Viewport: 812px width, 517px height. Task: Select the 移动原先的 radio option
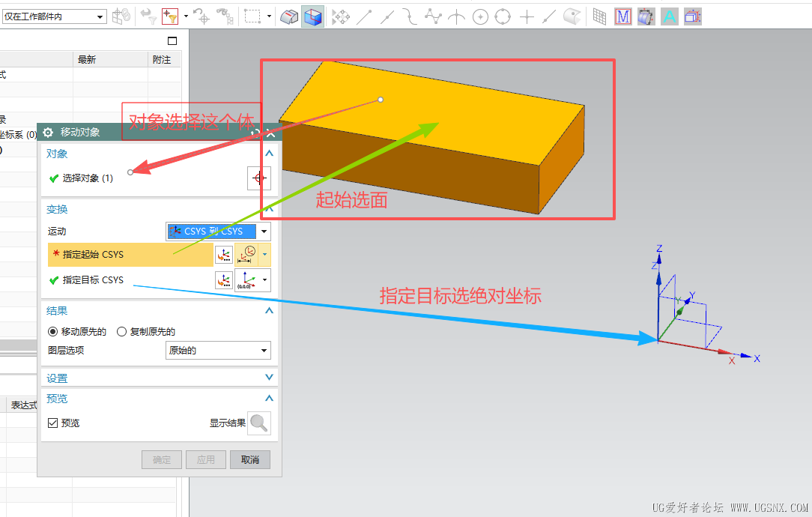pyautogui.click(x=52, y=331)
